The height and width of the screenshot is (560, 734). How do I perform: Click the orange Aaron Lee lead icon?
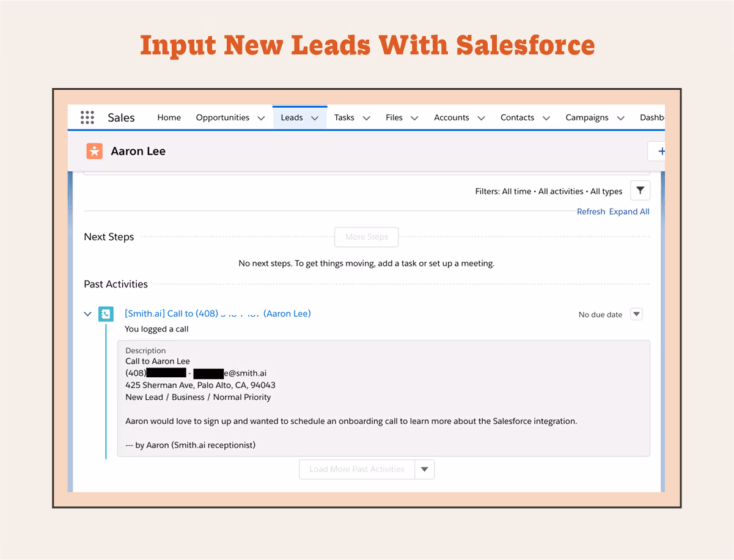point(95,150)
